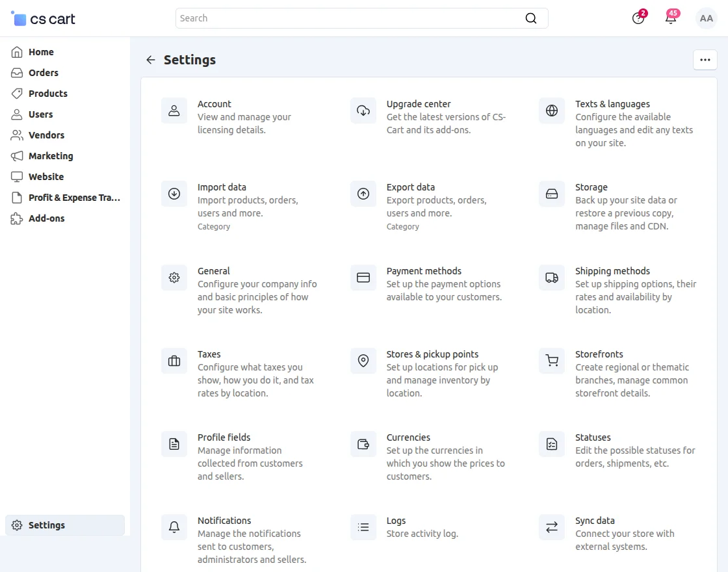Screen dimensions: 728x572
Task: Click the Account licensing icon
Action: (x=174, y=110)
